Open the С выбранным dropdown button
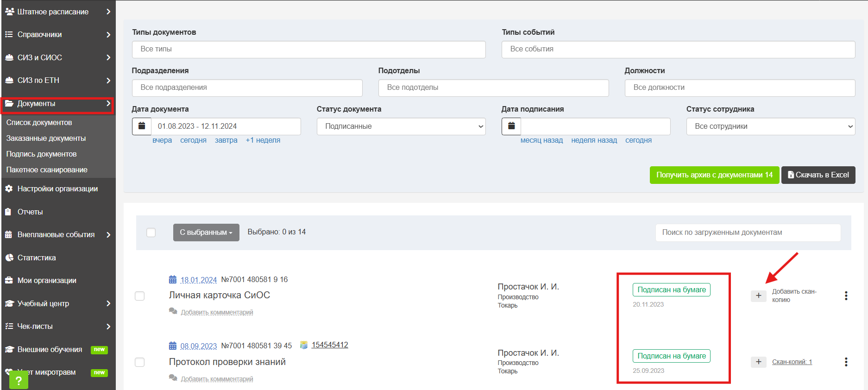The image size is (868, 390). pos(206,233)
